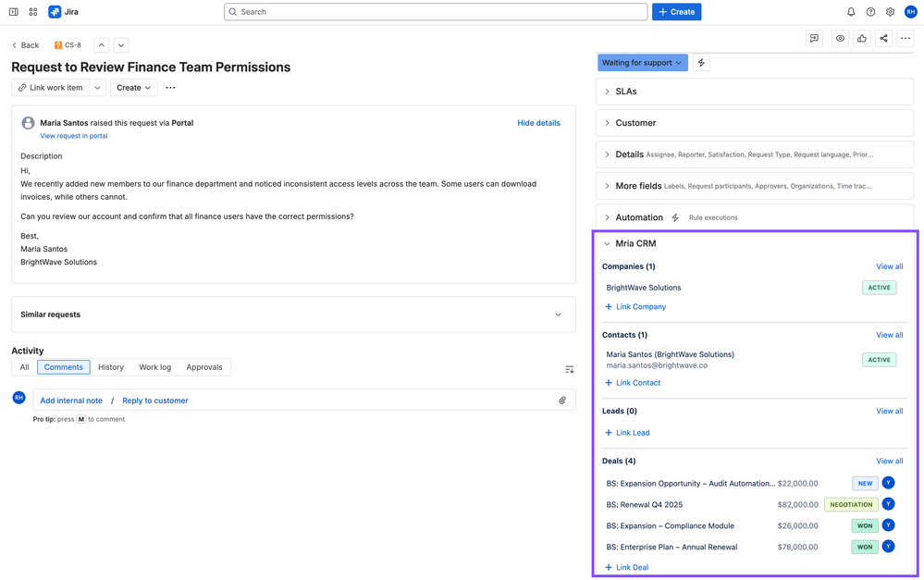Share the request using the share icon
Image resolution: width=924 pixels, height=580 pixels.
[x=883, y=38]
